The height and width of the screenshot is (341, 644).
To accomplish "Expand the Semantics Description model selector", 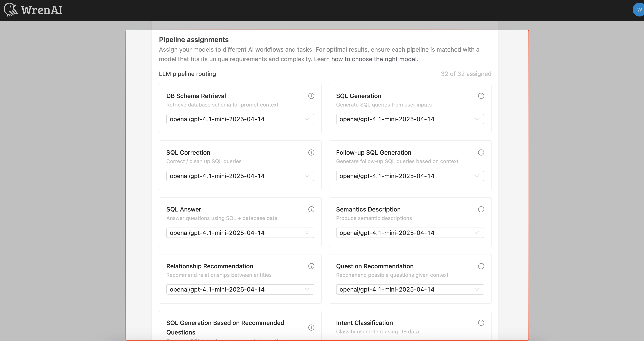I will [x=410, y=233].
